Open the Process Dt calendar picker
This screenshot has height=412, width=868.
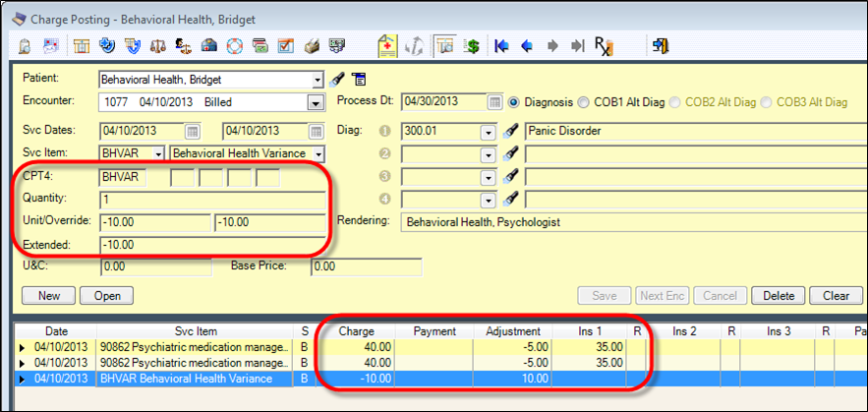pos(494,102)
